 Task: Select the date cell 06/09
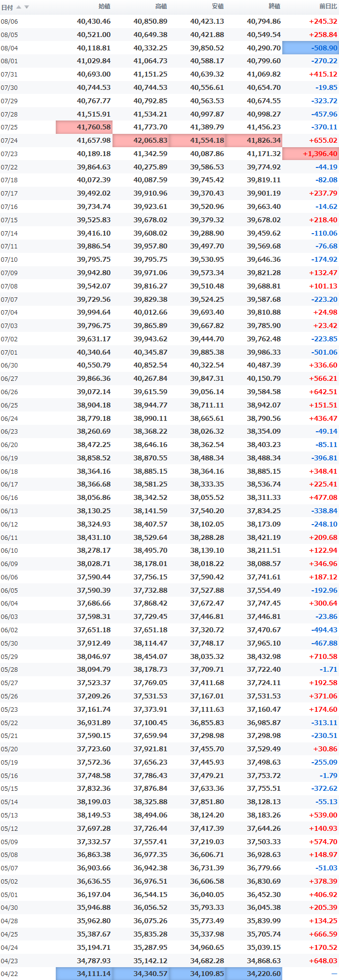(9, 564)
